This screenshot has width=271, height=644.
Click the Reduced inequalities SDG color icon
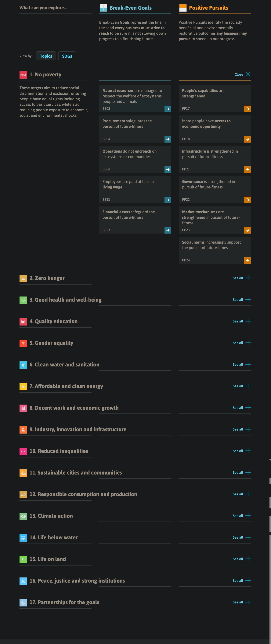(23, 452)
